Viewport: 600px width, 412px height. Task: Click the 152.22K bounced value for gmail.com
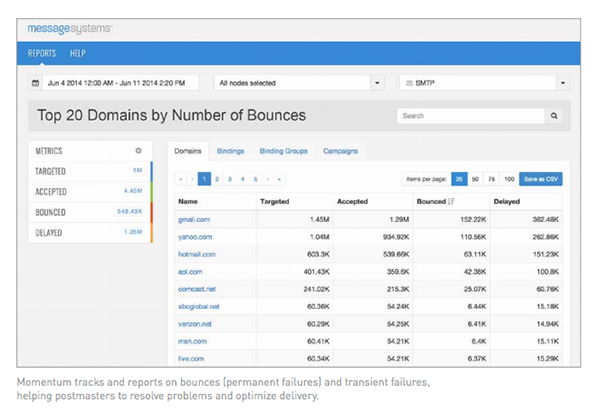pyautogui.click(x=473, y=220)
